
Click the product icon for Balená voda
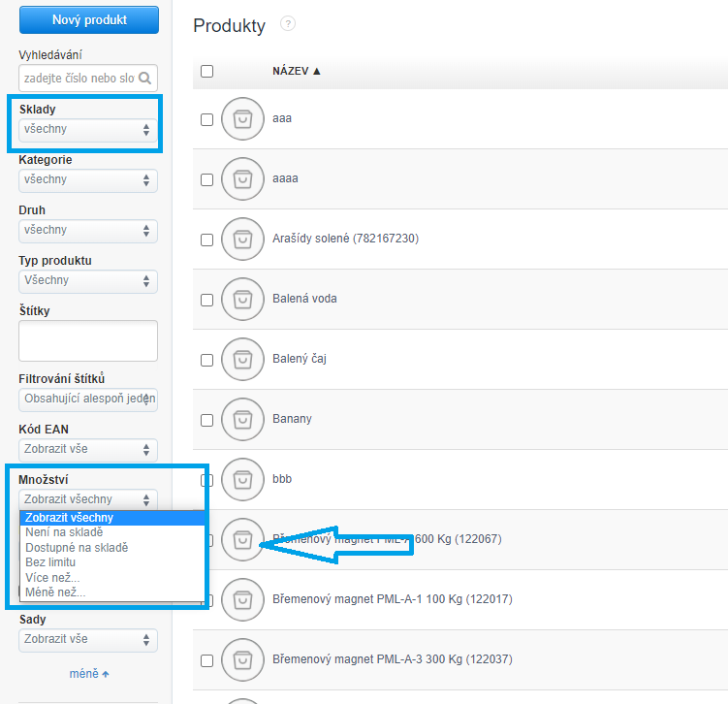click(x=242, y=299)
